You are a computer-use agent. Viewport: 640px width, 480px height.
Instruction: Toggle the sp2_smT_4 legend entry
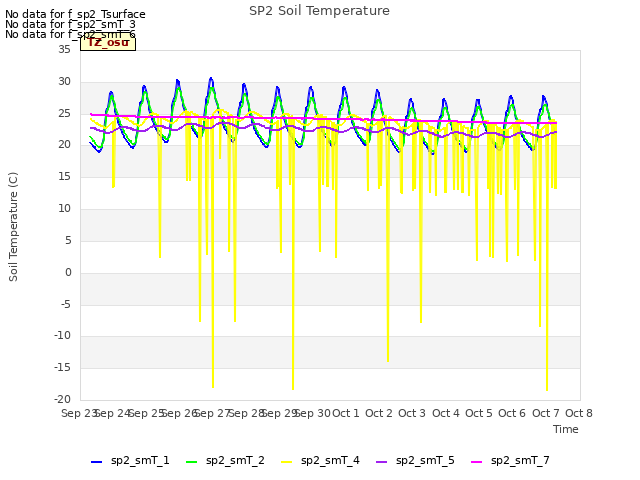coord(320,461)
